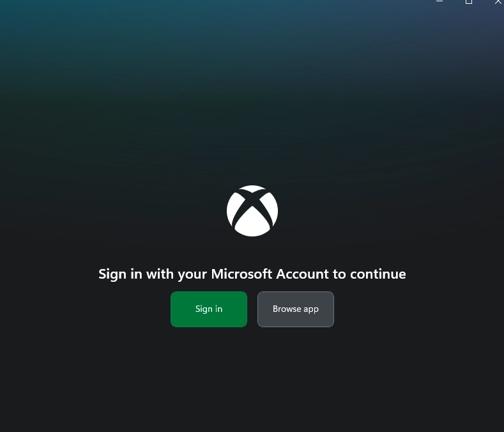Viewport: 504px width, 432px height.
Task: Maximize the Xbox app window
Action: click(x=469, y=2)
